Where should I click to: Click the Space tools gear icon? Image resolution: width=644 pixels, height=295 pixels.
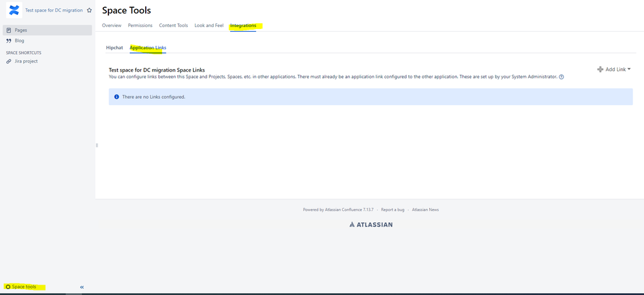[x=8, y=287]
